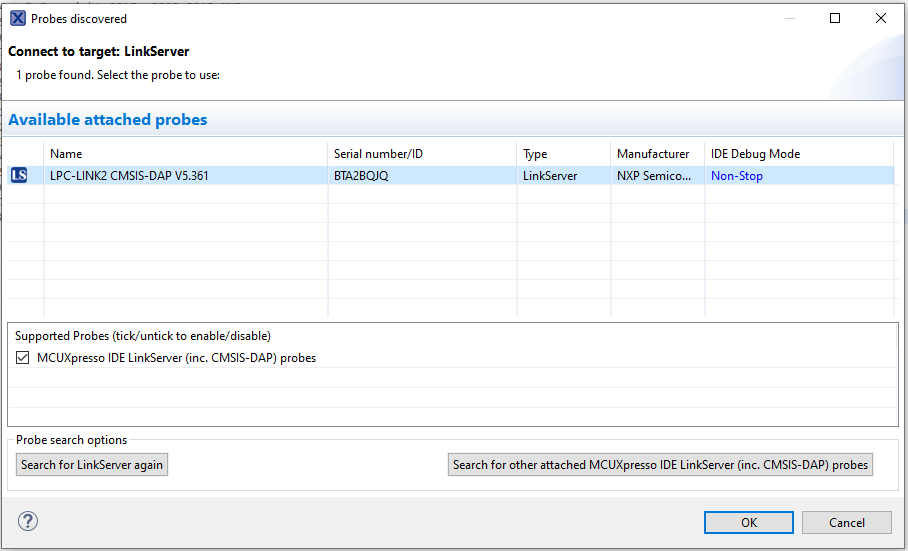Search for other attached LinkServer probes

coord(660,465)
